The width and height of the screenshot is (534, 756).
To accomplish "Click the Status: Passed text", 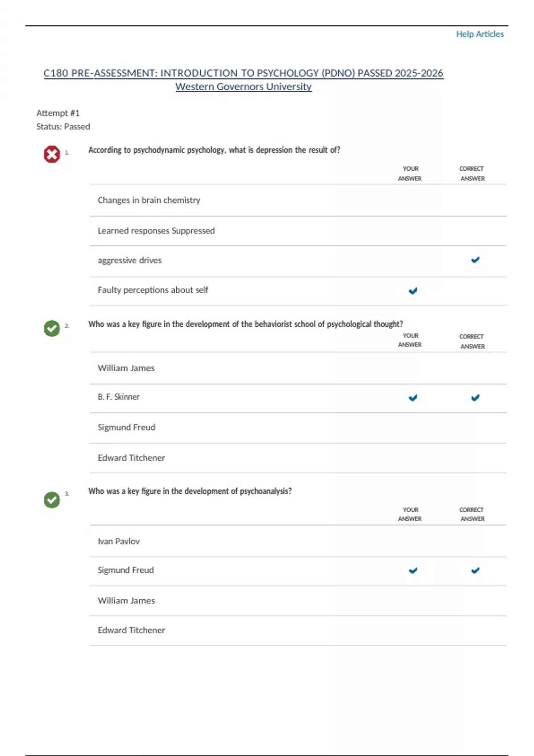I will (x=63, y=127).
